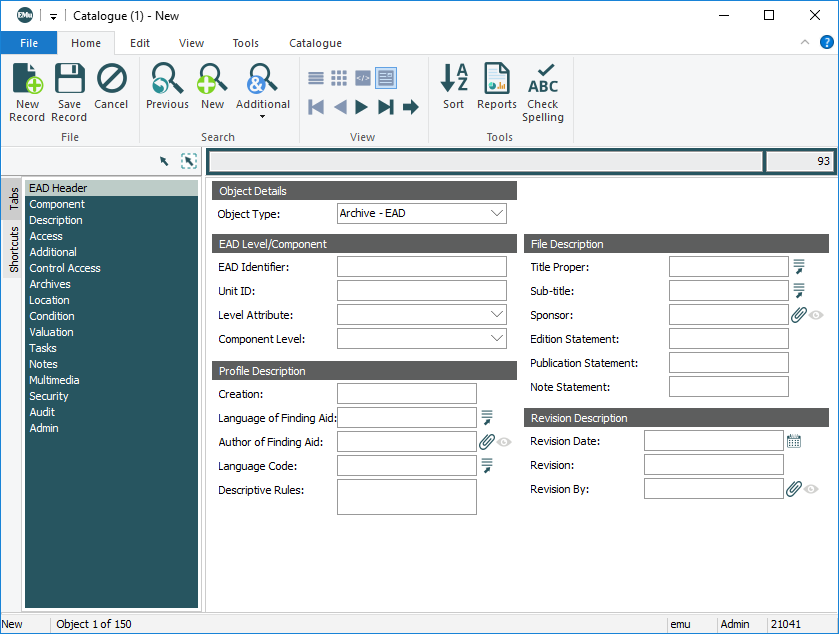Open the Shortcuts side panel
The width and height of the screenshot is (839, 634).
click(x=14, y=249)
